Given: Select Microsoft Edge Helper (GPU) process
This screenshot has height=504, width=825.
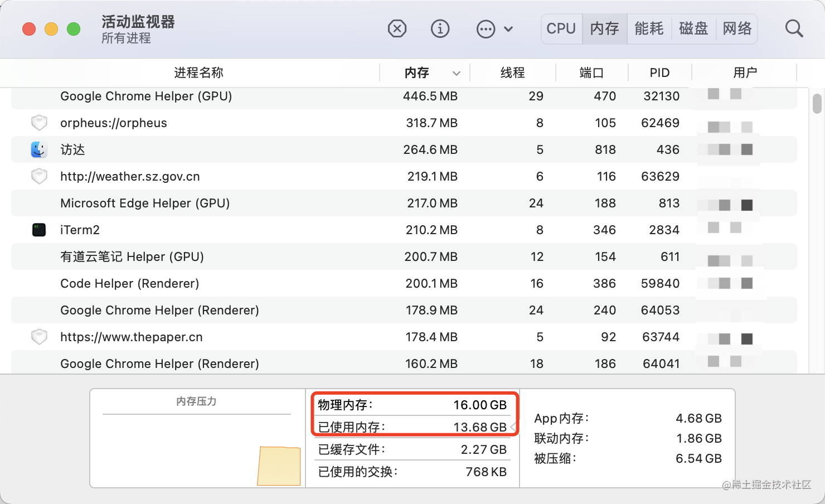Looking at the screenshot, I should [145, 203].
